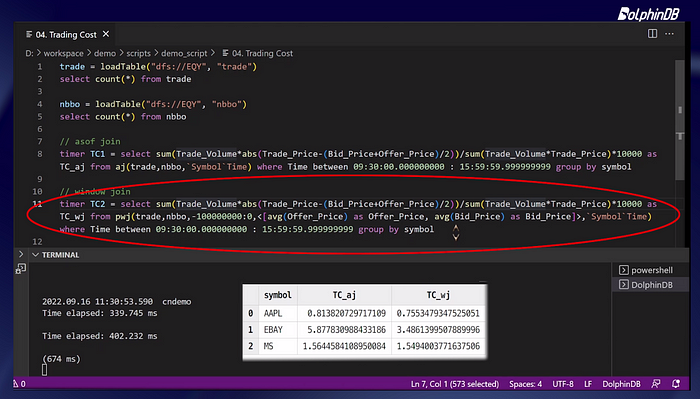Viewport: 700px width, 399px height.
Task: Click 'select count(*) from trade' line
Action: point(125,79)
